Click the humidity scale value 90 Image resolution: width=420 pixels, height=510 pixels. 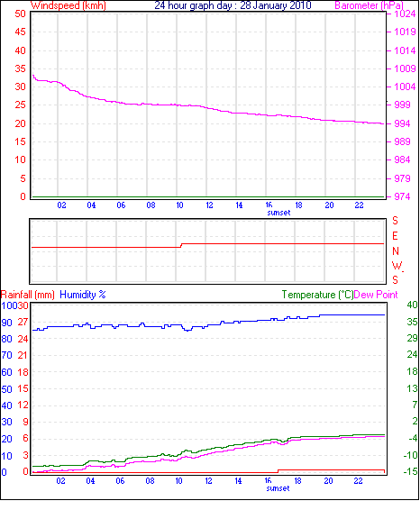point(6,323)
